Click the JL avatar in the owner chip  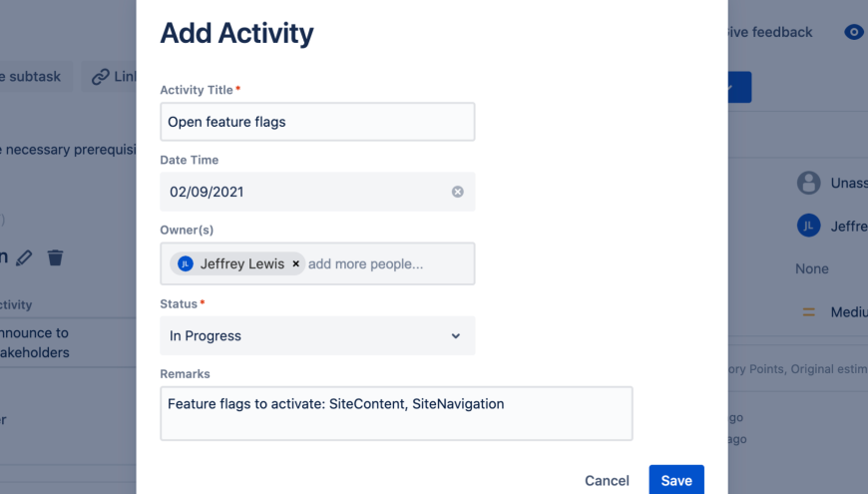(186, 264)
